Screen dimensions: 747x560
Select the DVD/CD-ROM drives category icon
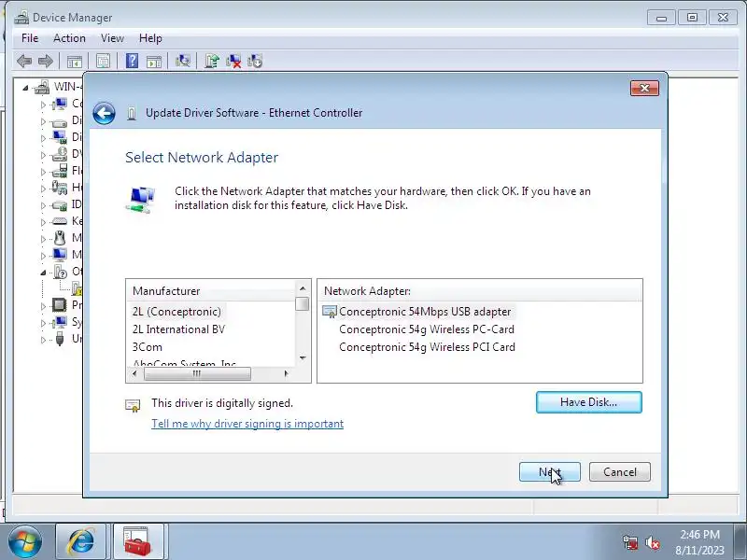pos(60,154)
